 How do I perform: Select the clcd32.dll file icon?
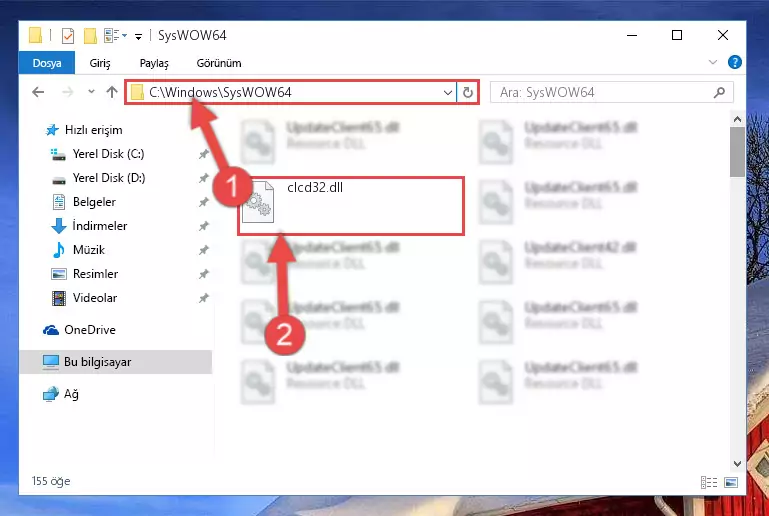258,202
